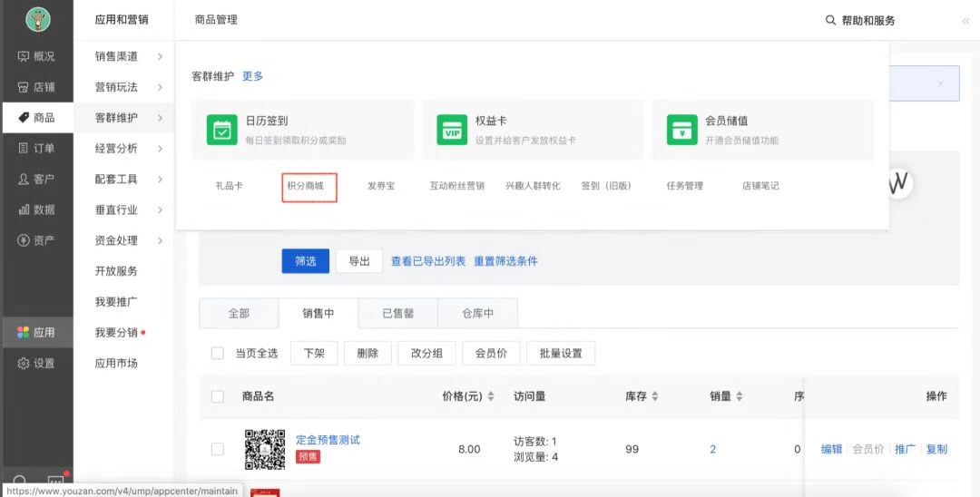Collapse the help panel double-chevron icon

tap(966, 21)
